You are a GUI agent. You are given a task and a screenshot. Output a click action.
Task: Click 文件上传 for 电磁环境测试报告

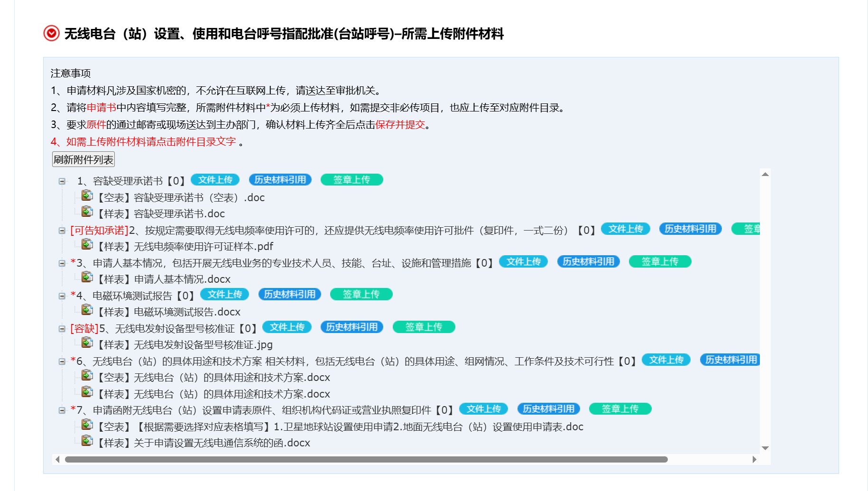224,295
